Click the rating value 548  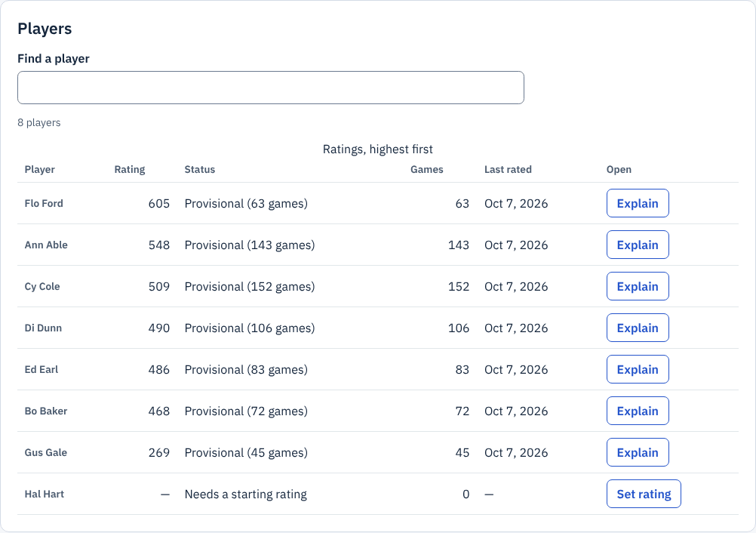click(x=159, y=245)
